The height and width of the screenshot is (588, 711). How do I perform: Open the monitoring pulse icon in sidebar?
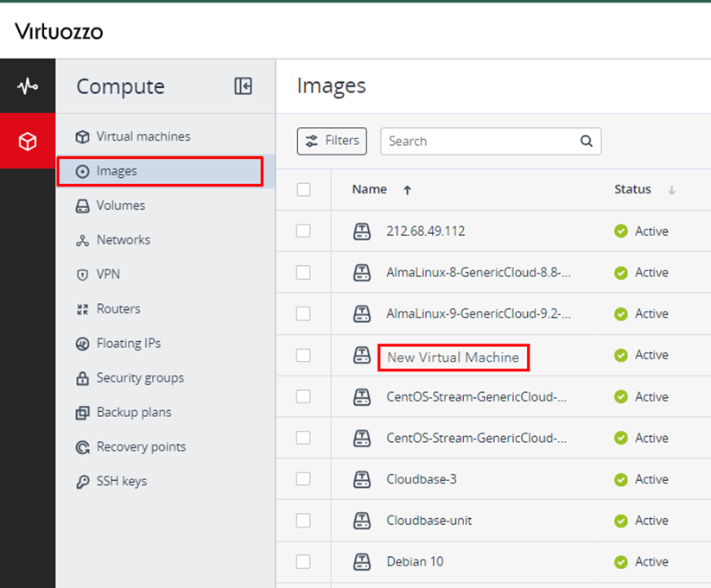coord(28,86)
